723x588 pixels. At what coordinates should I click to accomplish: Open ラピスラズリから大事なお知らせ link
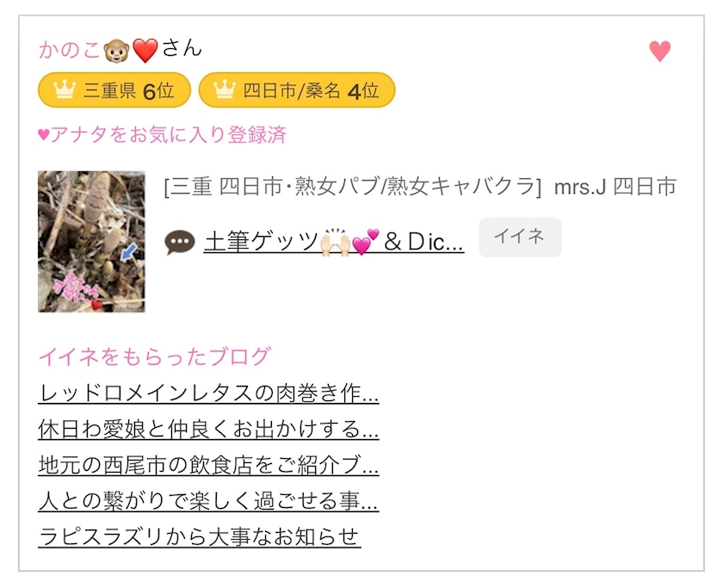click(x=199, y=537)
